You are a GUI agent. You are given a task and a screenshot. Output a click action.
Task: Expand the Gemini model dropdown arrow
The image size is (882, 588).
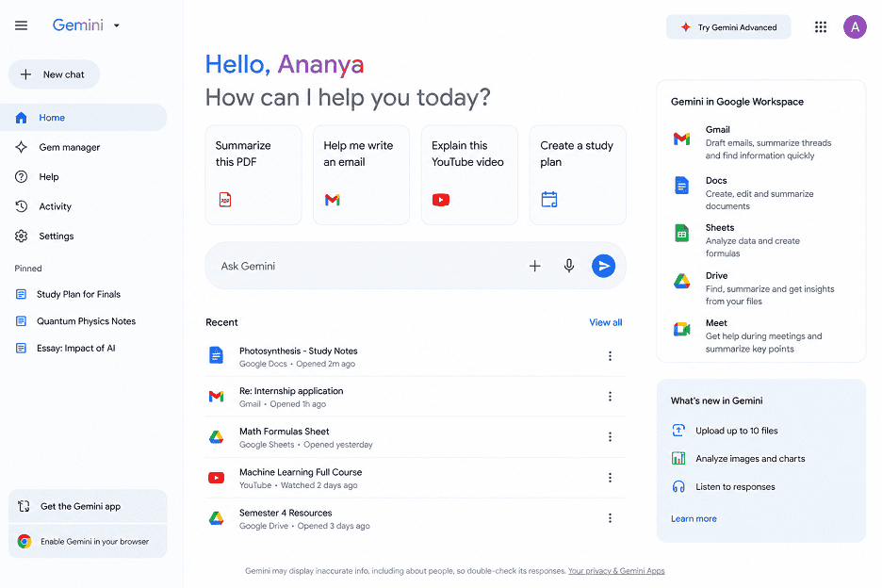point(117,25)
